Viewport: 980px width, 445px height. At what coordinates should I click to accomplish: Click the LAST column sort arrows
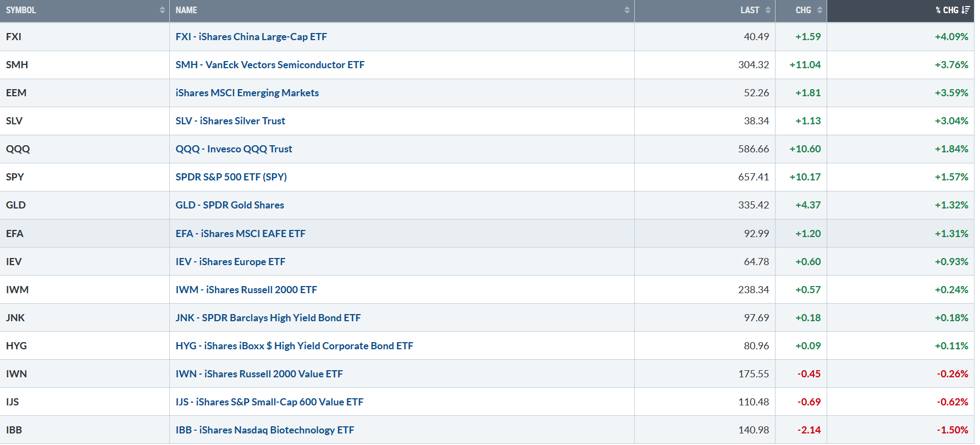(768, 10)
